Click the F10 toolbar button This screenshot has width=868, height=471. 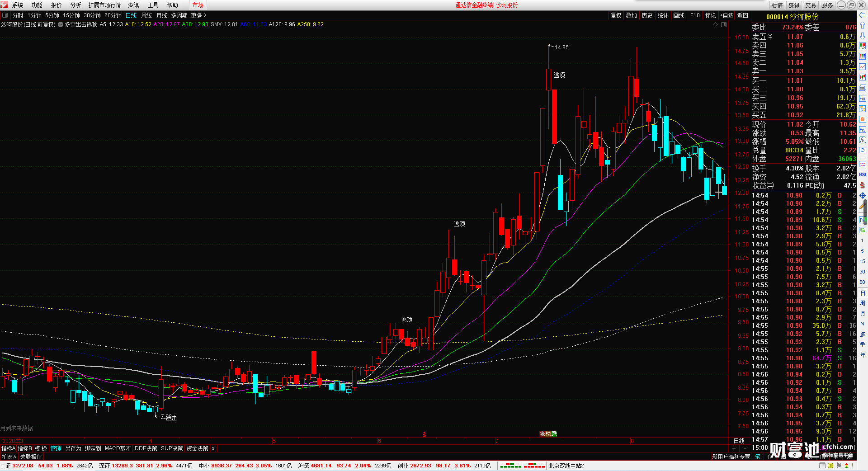[695, 15]
